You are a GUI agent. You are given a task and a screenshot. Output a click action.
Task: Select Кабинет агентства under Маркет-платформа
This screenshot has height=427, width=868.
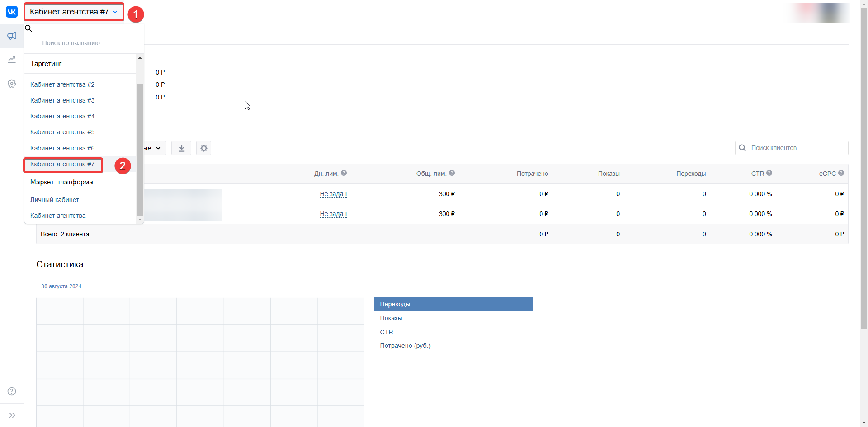coord(58,216)
